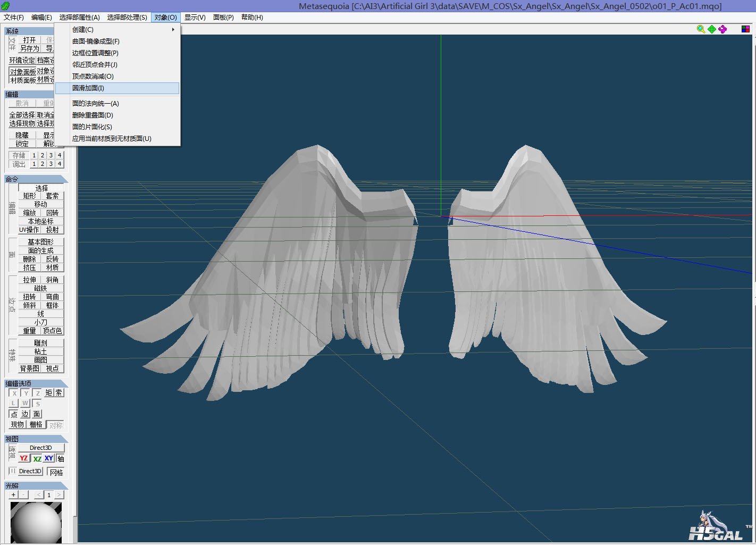This screenshot has height=545, width=756.
Task: Click the plus button under 光照
Action: (13, 494)
